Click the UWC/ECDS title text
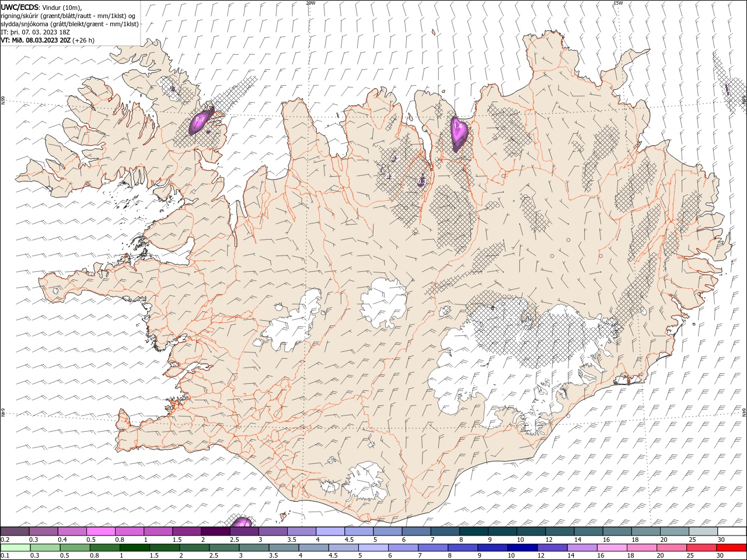747x560 pixels. click(x=20, y=7)
